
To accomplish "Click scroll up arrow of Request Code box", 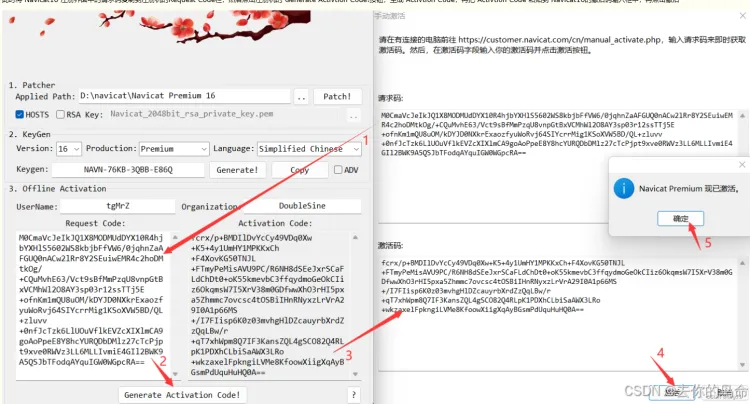I will coord(175,237).
